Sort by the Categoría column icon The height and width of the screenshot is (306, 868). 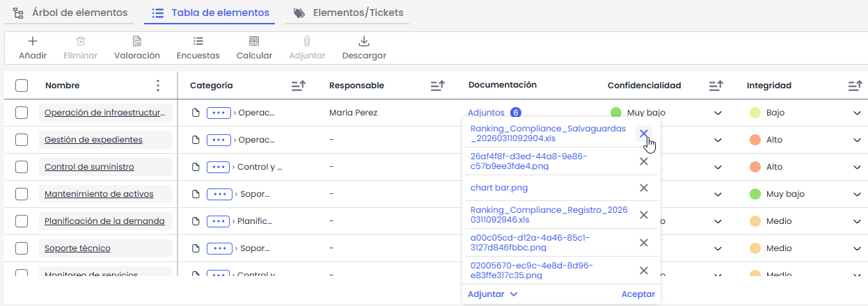tap(298, 86)
